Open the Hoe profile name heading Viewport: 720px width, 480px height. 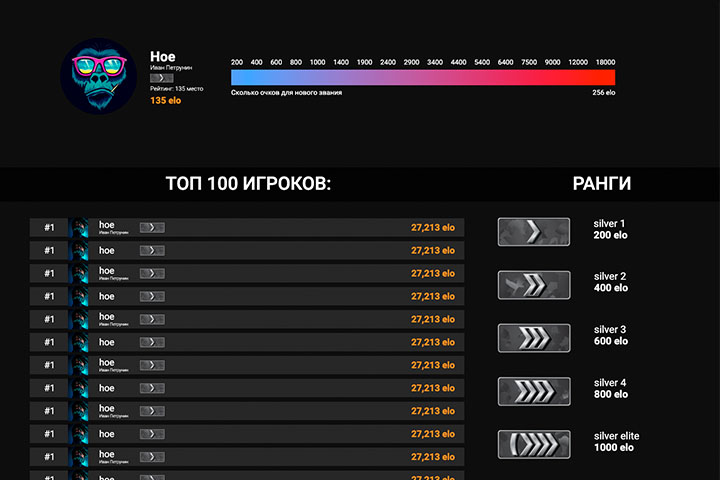tap(163, 56)
